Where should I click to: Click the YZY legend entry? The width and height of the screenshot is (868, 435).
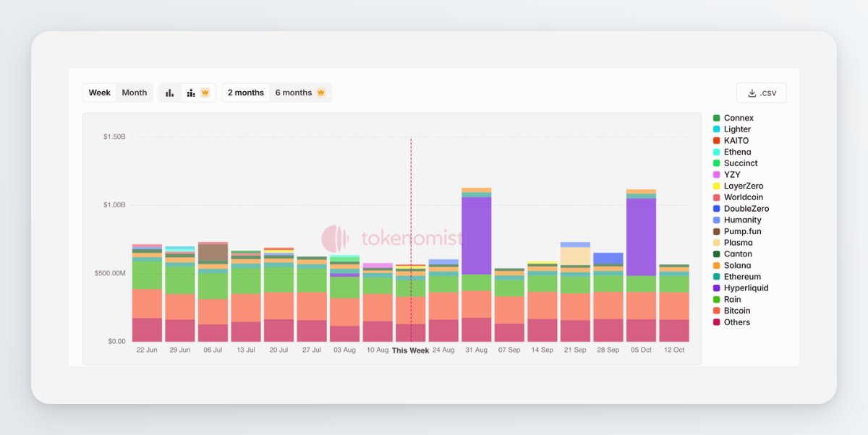[727, 175]
